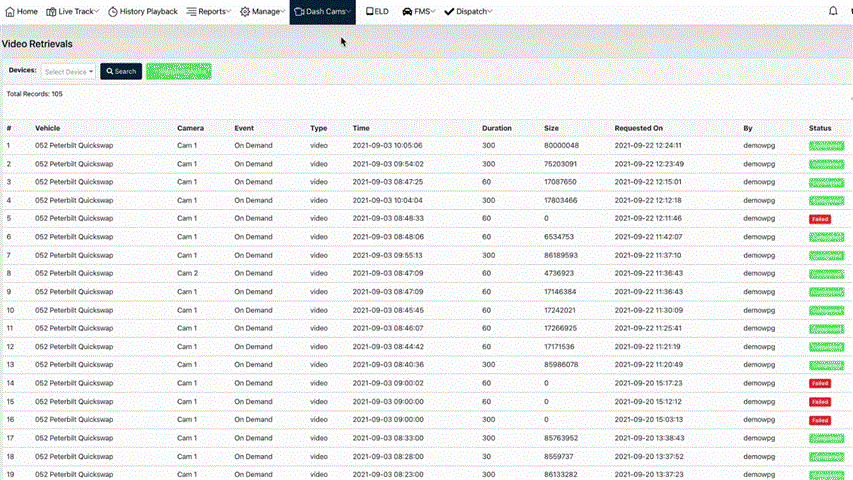This screenshot has height=480, width=853.
Task: Click the vehicle name in row 3
Action: [x=74, y=182]
